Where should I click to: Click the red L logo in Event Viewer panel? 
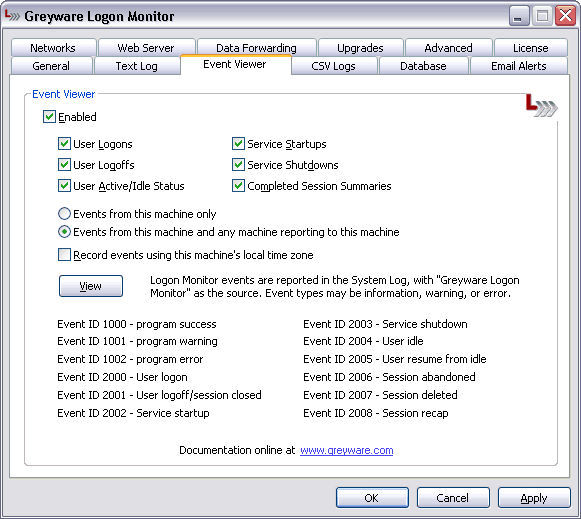pyautogui.click(x=541, y=106)
